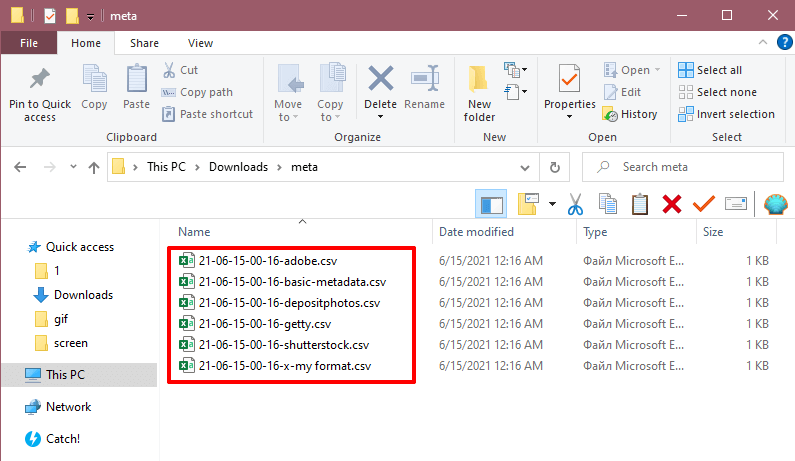Switch to the Home ribbon tab
This screenshot has width=795, height=461.
86,43
